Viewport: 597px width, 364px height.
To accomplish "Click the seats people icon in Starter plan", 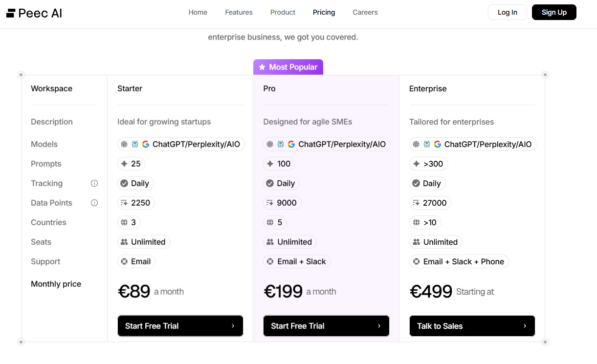I will tap(124, 242).
